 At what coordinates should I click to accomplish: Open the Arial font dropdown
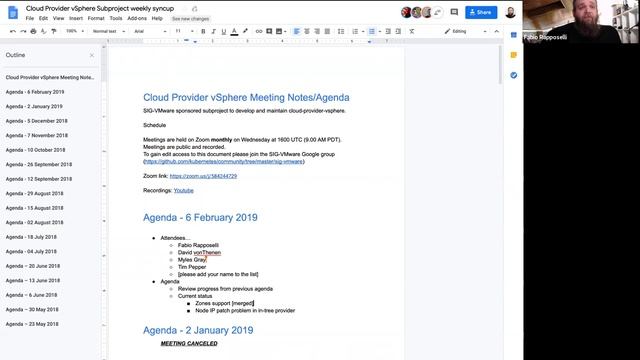click(x=150, y=31)
